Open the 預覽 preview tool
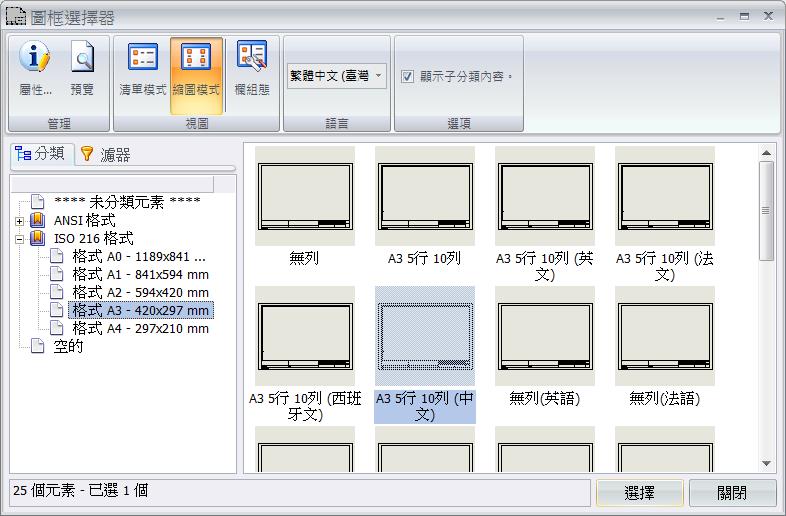 coord(82,60)
